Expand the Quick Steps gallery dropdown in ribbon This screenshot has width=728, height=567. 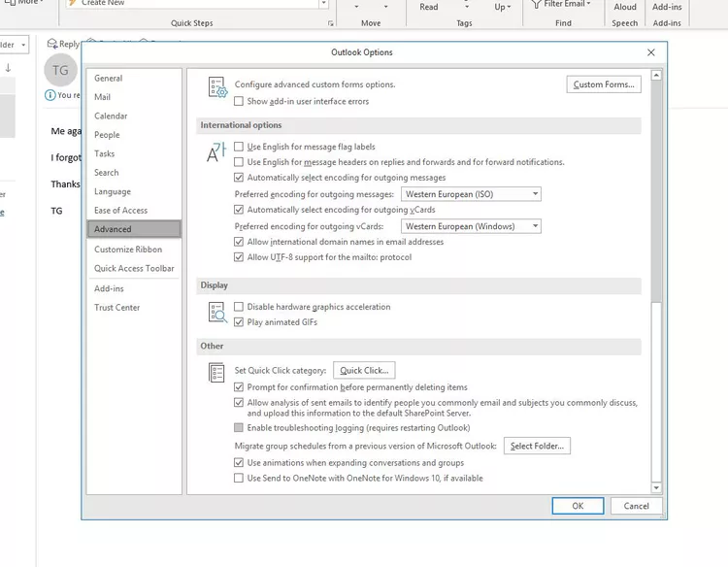pos(323,4)
